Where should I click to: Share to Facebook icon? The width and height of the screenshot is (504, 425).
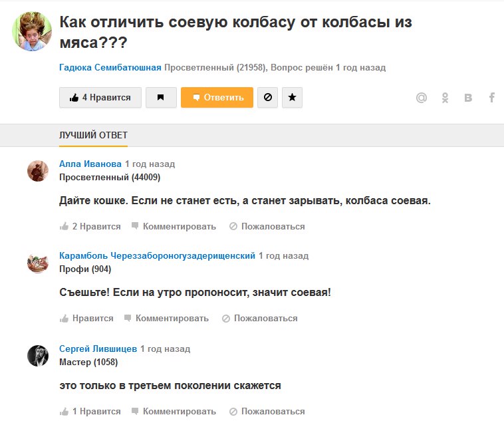492,98
